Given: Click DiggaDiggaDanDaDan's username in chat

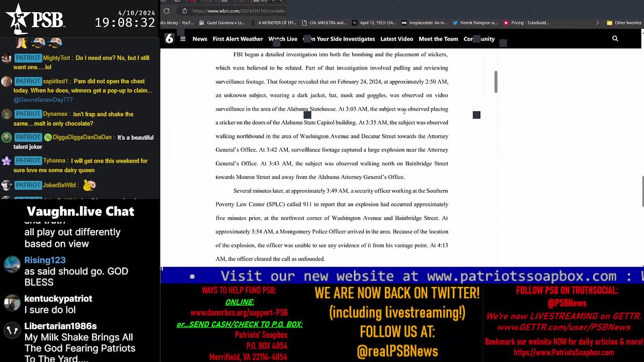Looking at the screenshot, I should [83, 138].
